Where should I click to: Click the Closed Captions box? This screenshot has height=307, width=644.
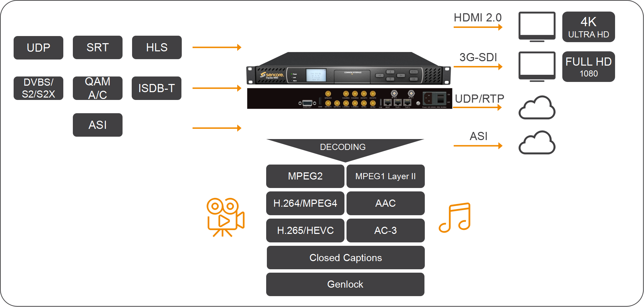(345, 258)
